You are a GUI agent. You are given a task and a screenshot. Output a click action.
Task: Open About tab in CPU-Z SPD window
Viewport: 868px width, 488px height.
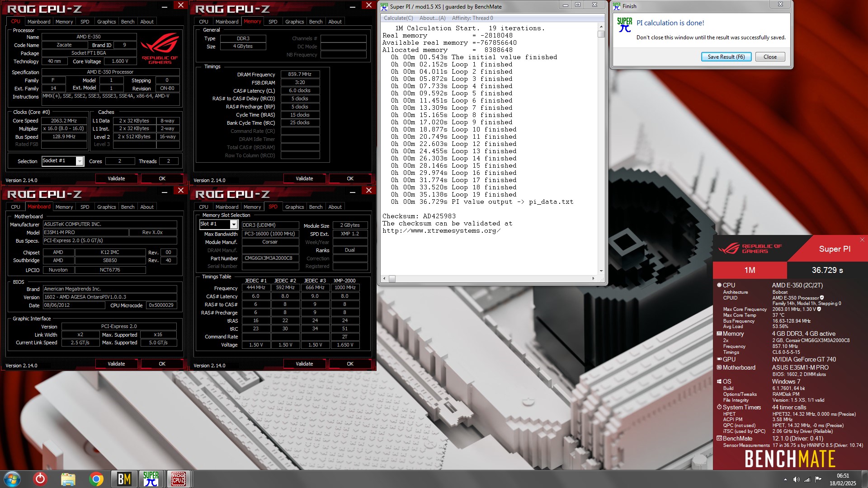click(335, 206)
